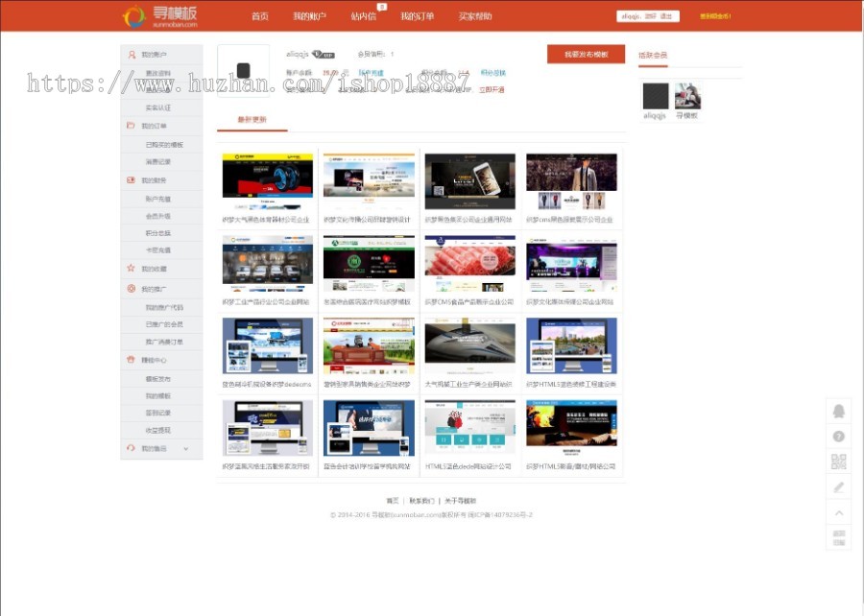
Task: Click the QR code icon in floating toolbar
Action: (839, 462)
